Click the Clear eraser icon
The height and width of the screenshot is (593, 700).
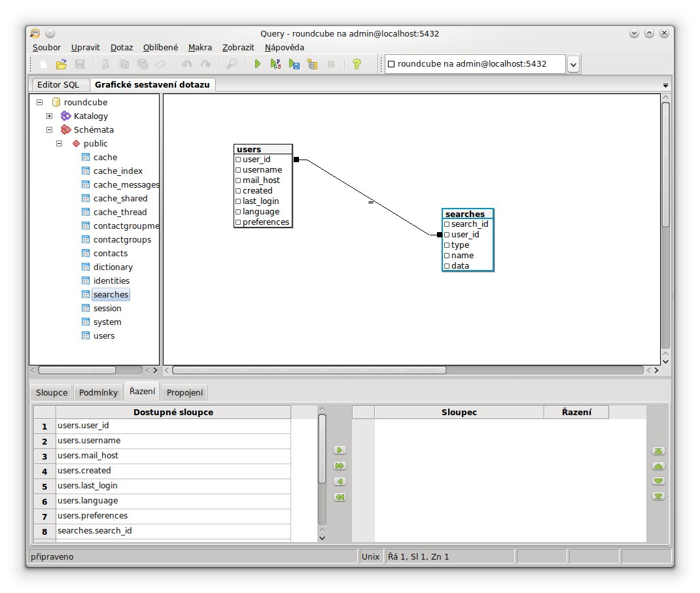point(161,64)
